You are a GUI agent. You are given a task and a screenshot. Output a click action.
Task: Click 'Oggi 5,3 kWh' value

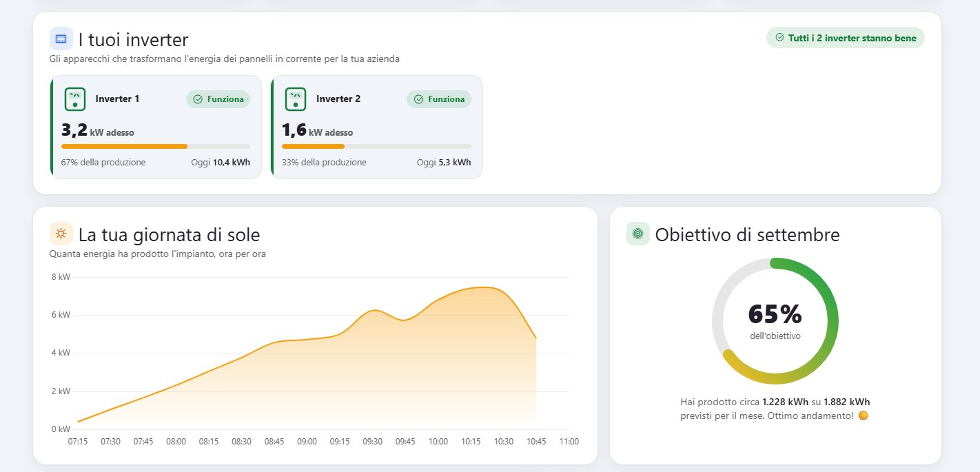coord(444,163)
